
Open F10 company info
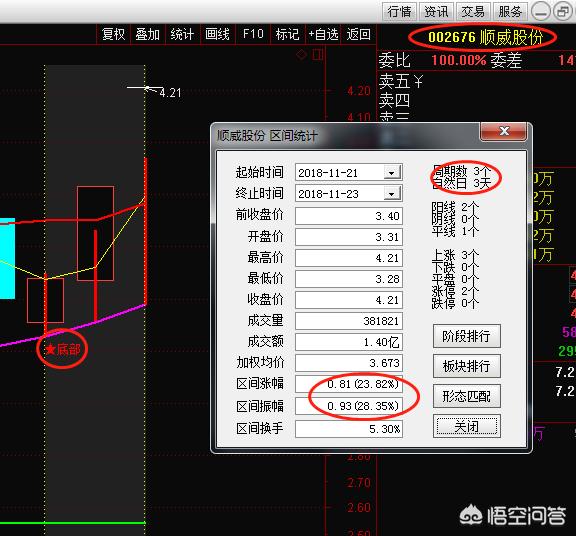(x=253, y=35)
